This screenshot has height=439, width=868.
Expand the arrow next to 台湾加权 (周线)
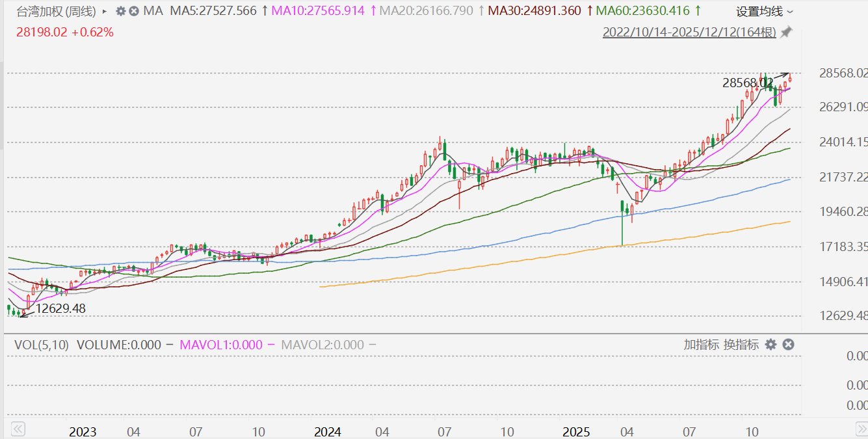105,11
